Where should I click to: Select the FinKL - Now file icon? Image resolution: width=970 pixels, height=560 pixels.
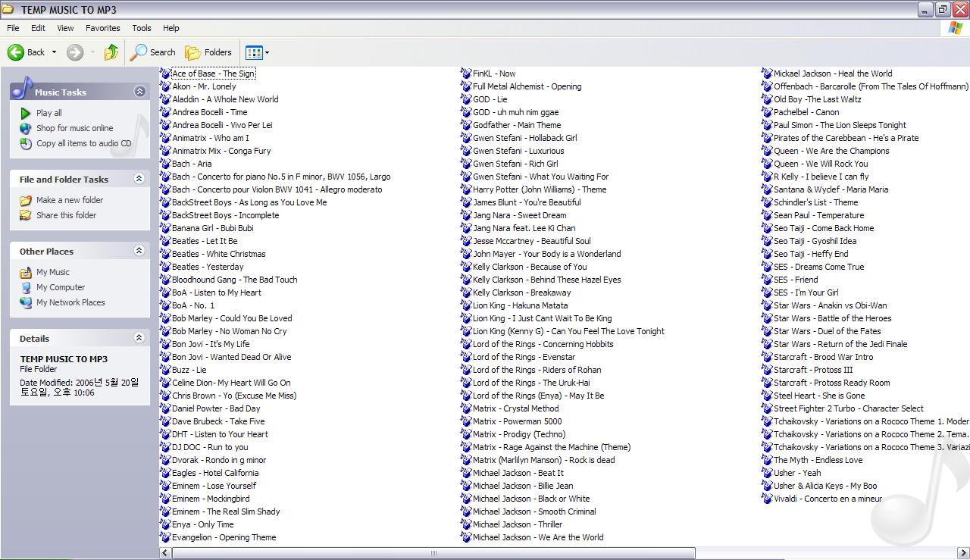[x=466, y=74]
